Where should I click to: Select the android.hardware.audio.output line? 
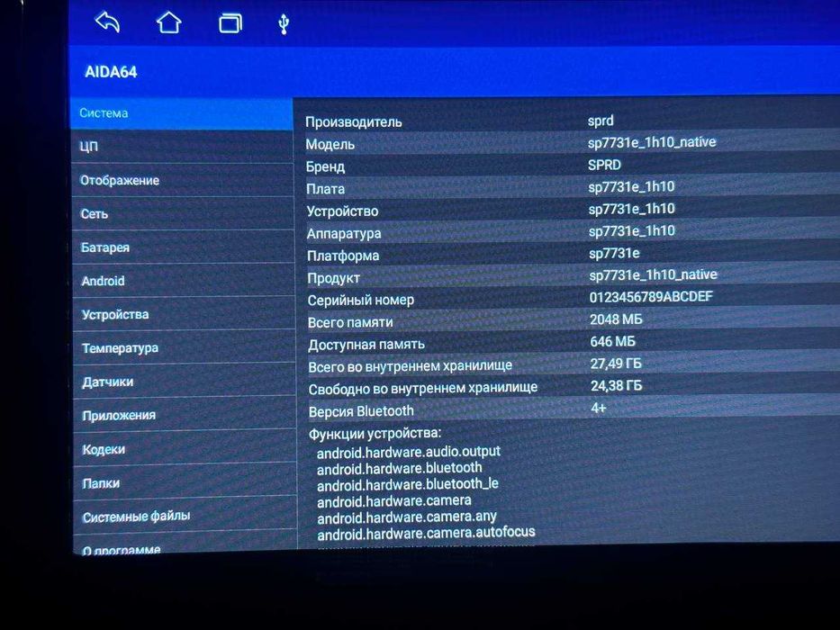click(x=409, y=452)
